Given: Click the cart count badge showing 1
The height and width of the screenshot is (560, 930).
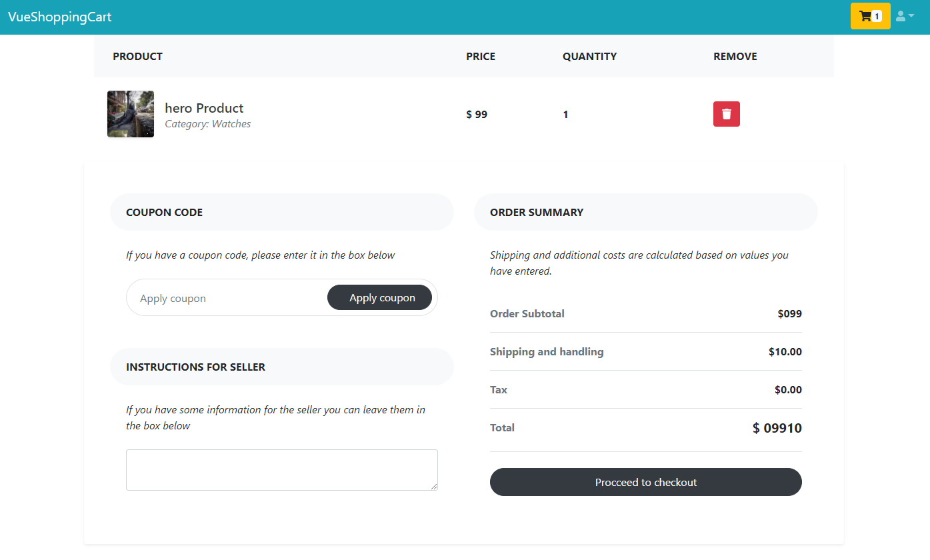Looking at the screenshot, I should tap(877, 17).
